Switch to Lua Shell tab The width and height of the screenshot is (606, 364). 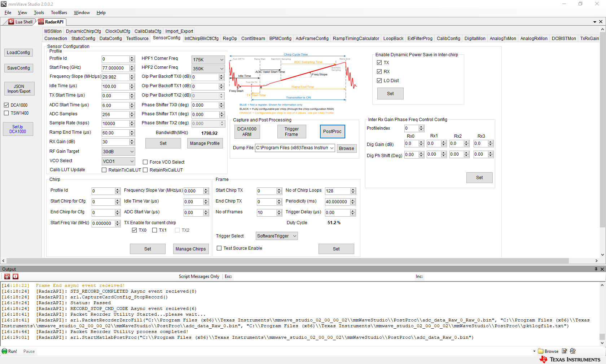(x=21, y=22)
